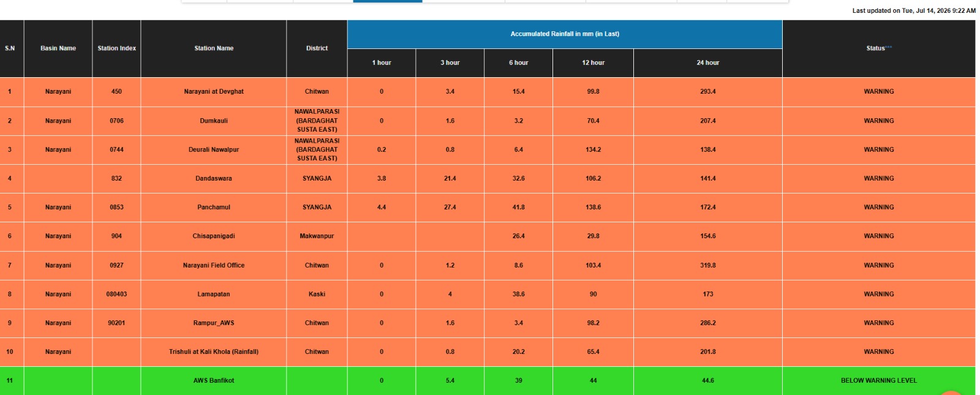Click the 99.8 rainfall value
The width and height of the screenshot is (980, 395).
593,92
